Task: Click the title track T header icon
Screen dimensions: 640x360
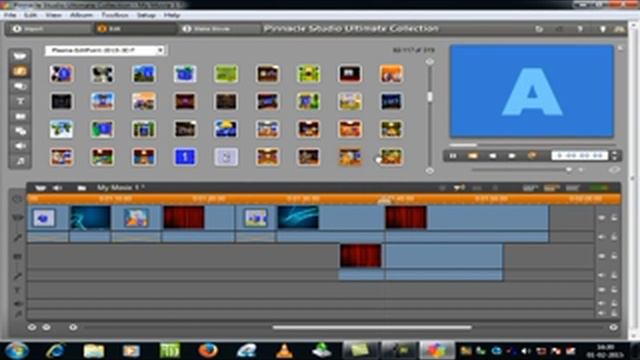Action: [18, 290]
